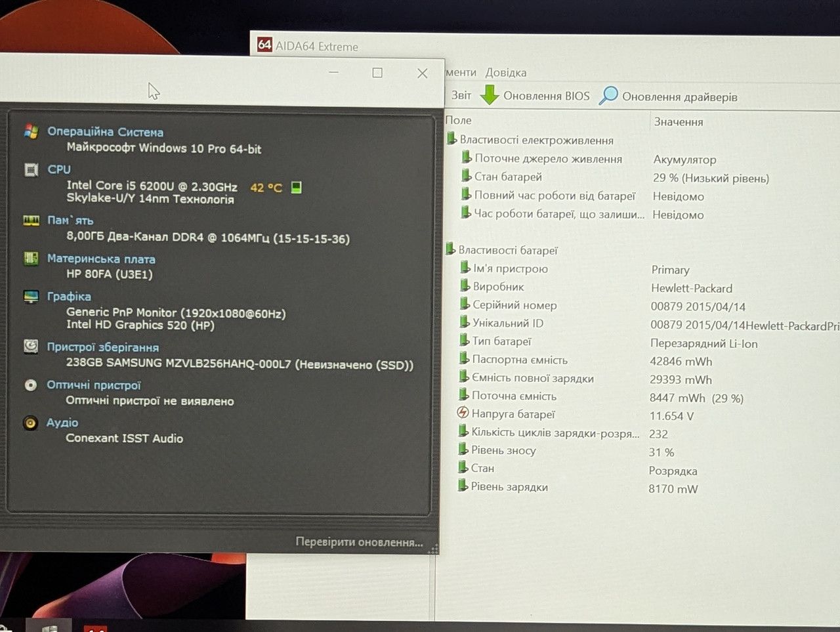The height and width of the screenshot is (632, 840).
Task: Click the Windows flag icon by Операційна Система
Action: tap(31, 131)
